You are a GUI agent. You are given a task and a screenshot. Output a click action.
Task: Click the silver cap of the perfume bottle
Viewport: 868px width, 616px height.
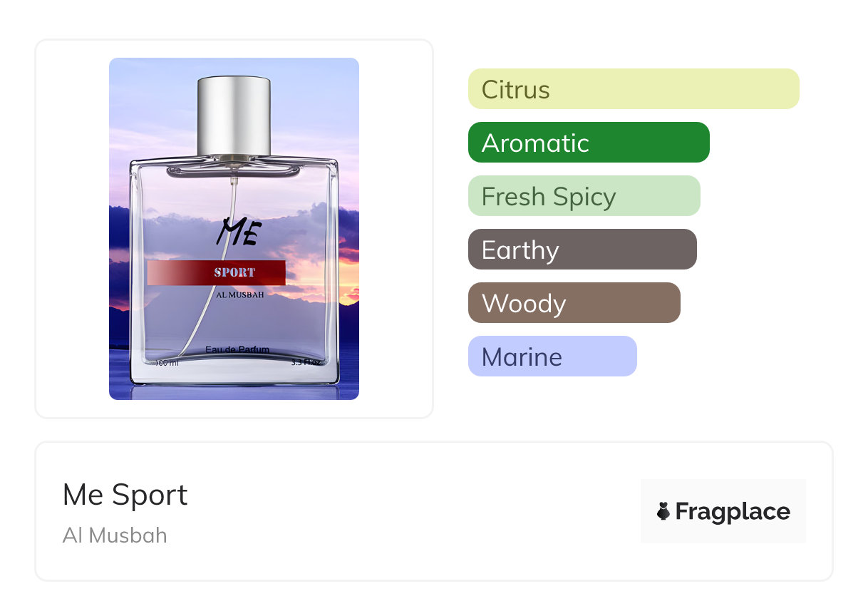click(x=234, y=115)
